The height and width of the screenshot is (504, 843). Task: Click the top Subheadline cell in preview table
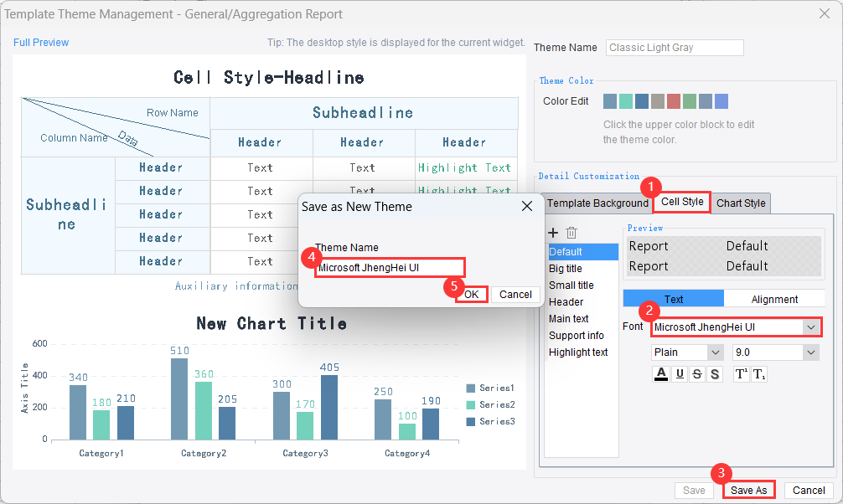pos(364,113)
